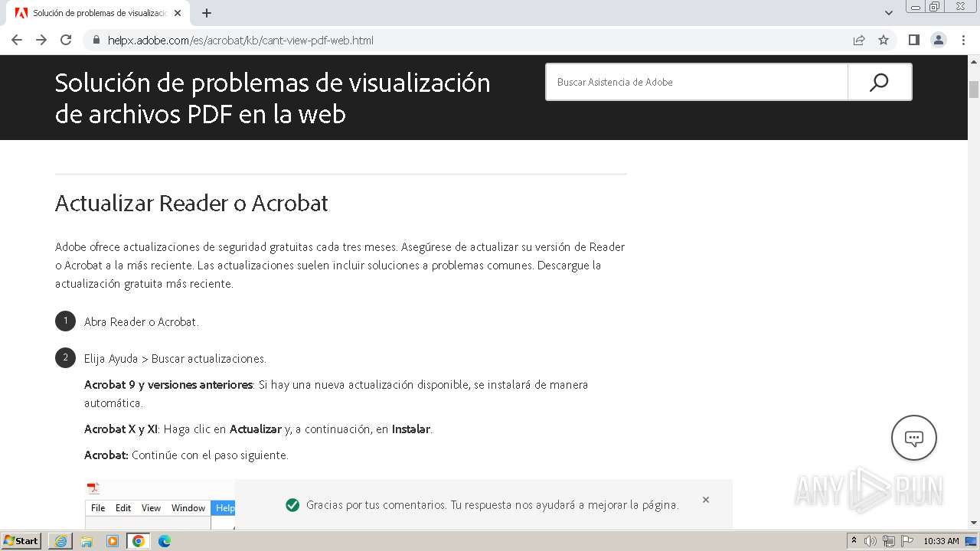
Task: Click the network tray icon
Action: [x=889, y=541]
